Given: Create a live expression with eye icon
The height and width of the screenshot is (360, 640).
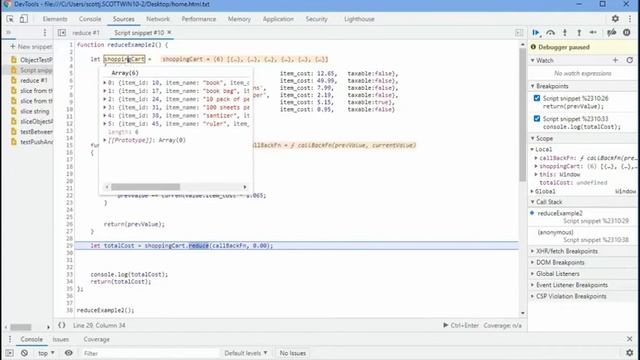Looking at the screenshot, I should [69, 353].
